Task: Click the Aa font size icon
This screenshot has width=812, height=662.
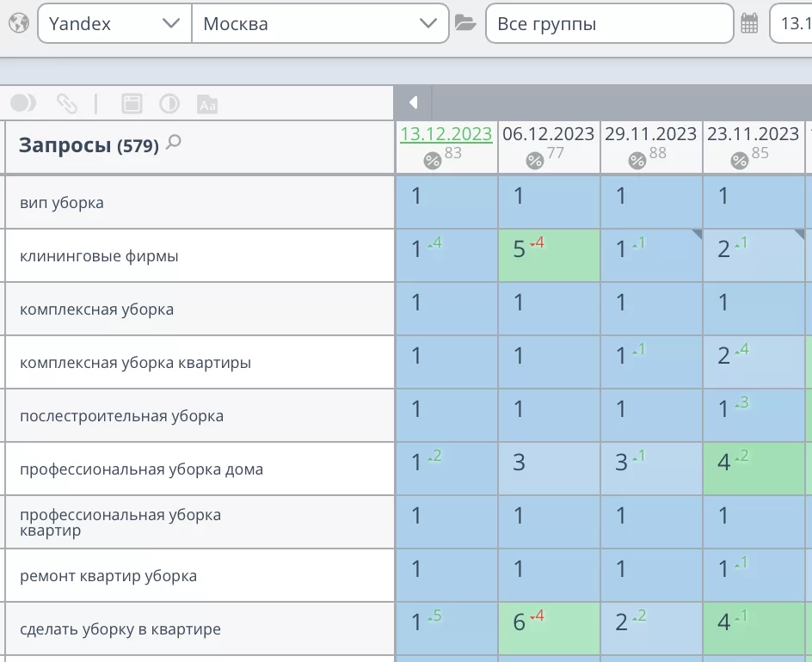Action: (x=207, y=104)
